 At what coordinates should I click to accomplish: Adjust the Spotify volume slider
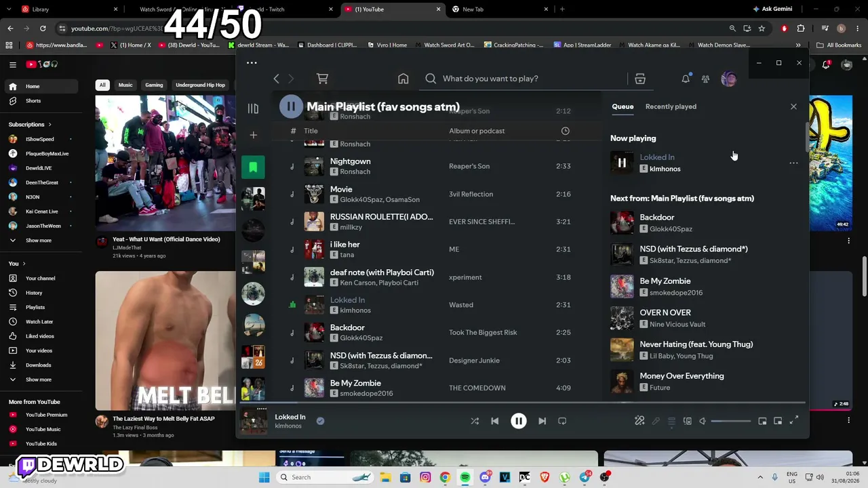pyautogui.click(x=731, y=421)
